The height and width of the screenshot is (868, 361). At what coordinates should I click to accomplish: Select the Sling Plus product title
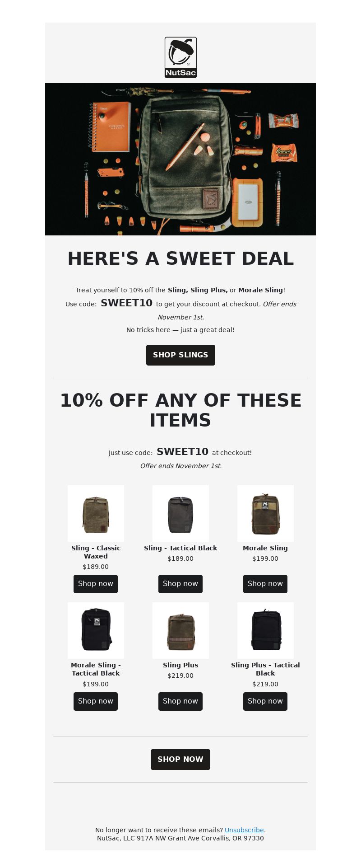pos(180,665)
